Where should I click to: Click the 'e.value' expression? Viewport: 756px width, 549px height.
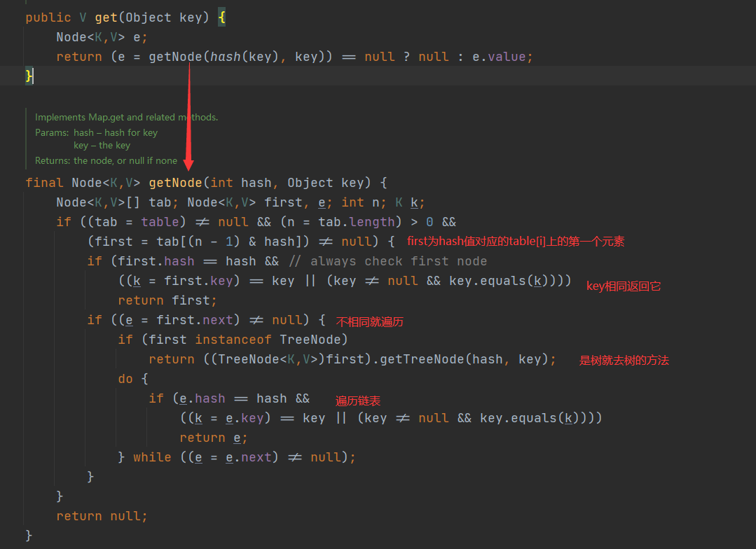pos(499,57)
